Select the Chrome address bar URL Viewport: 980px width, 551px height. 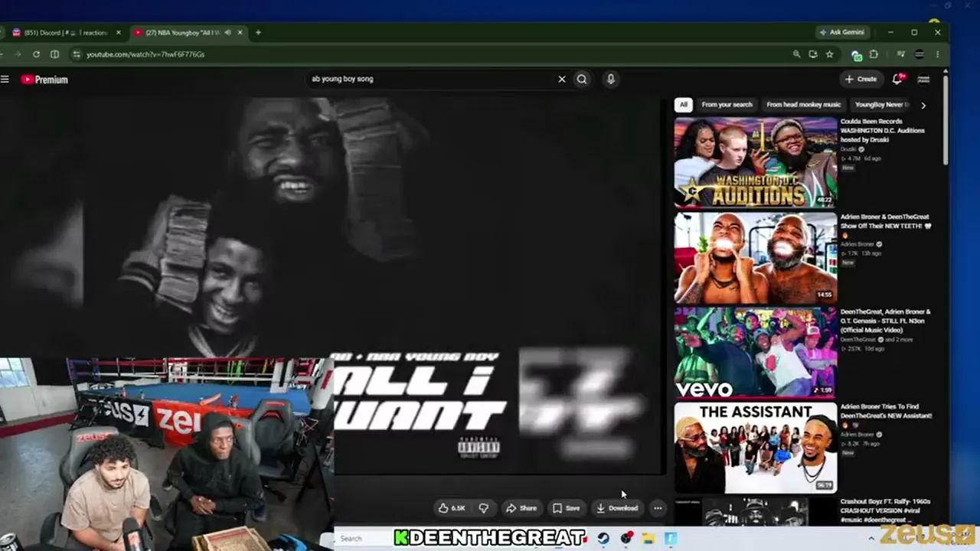145,54
